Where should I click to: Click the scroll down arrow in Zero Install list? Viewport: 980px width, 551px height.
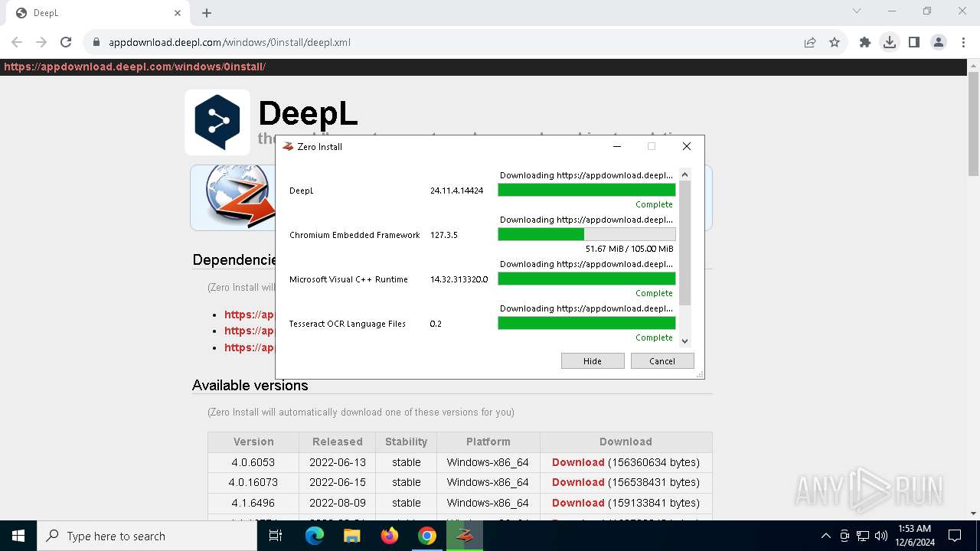(x=684, y=341)
